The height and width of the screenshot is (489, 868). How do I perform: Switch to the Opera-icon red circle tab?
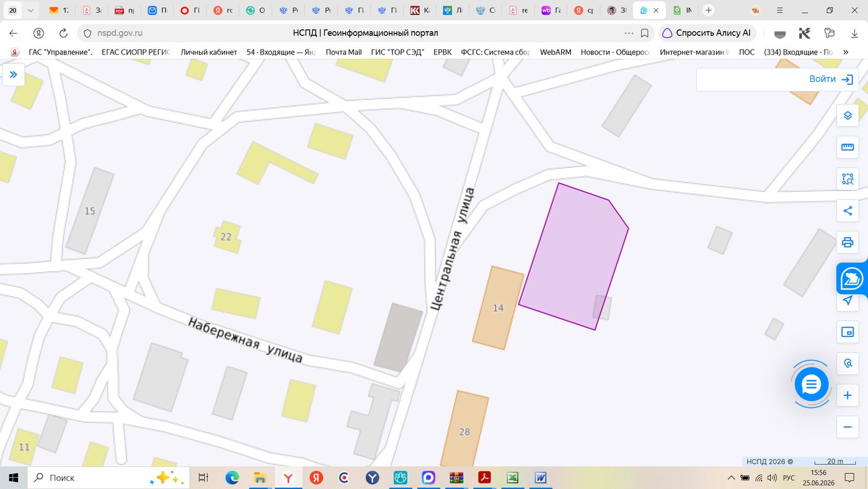(190, 11)
